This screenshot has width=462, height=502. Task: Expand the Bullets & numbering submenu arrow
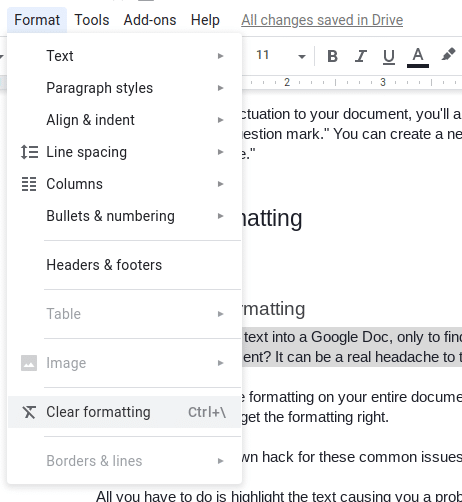tap(220, 216)
